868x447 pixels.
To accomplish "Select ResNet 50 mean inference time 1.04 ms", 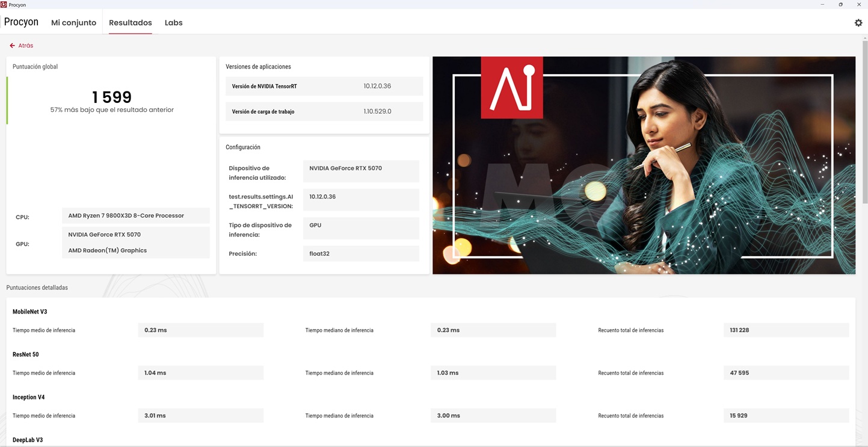I will pyautogui.click(x=201, y=373).
